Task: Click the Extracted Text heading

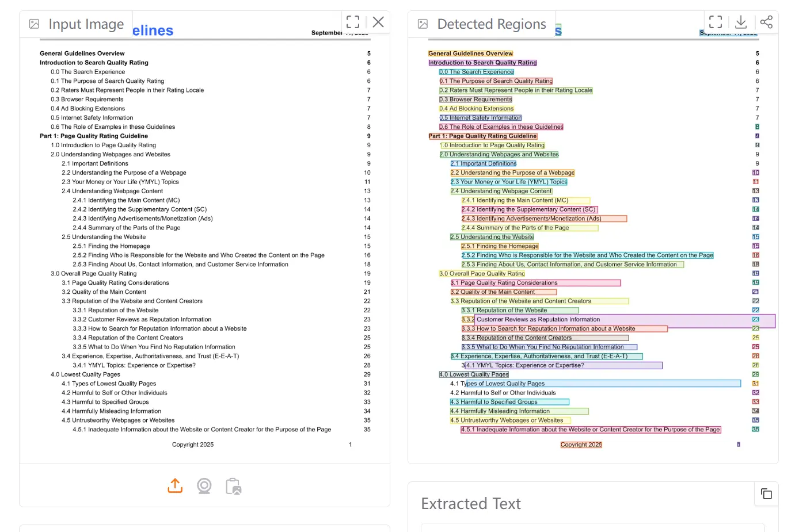Action: tap(471, 504)
